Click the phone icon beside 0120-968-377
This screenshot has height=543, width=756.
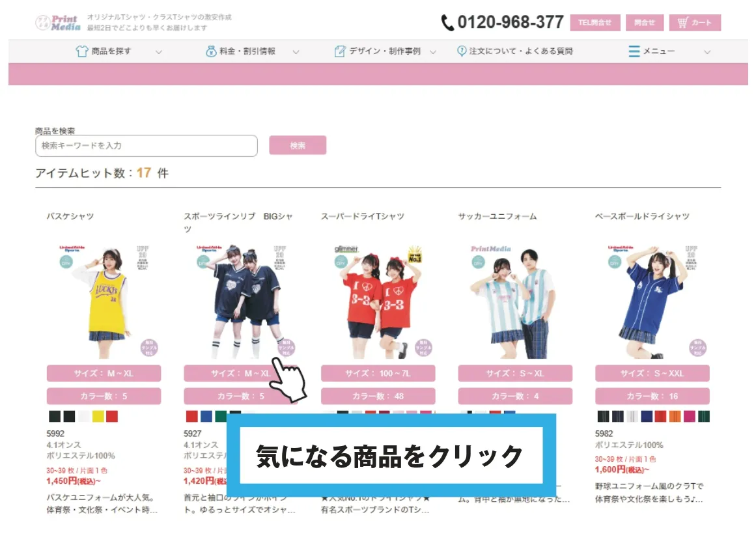click(447, 23)
